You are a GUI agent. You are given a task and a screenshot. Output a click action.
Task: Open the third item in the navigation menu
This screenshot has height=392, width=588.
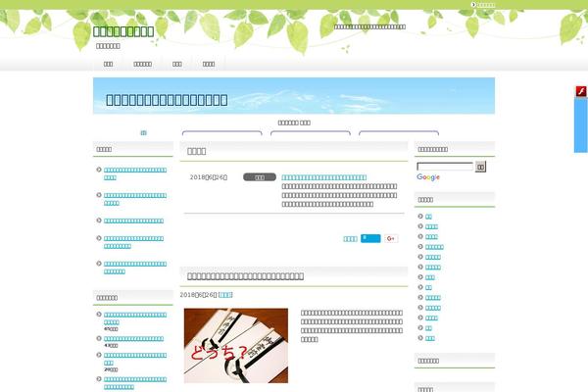tap(177, 64)
